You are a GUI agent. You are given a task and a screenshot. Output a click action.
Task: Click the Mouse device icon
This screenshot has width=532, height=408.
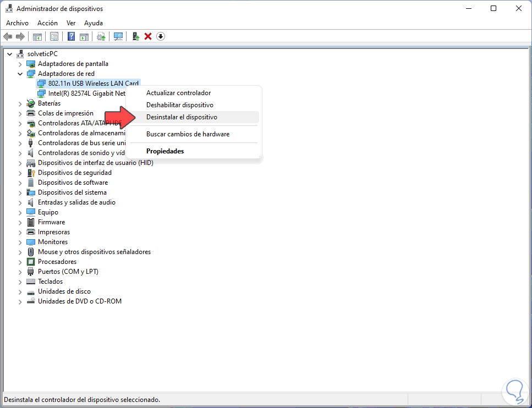[31, 252]
